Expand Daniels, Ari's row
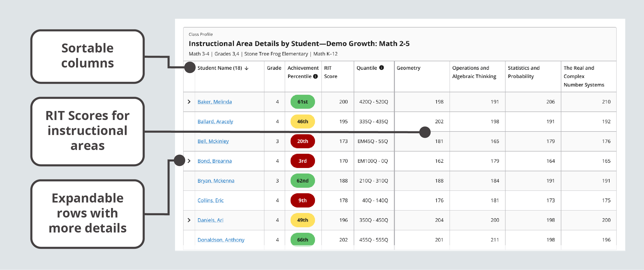This screenshot has width=644, height=270. coord(189,220)
